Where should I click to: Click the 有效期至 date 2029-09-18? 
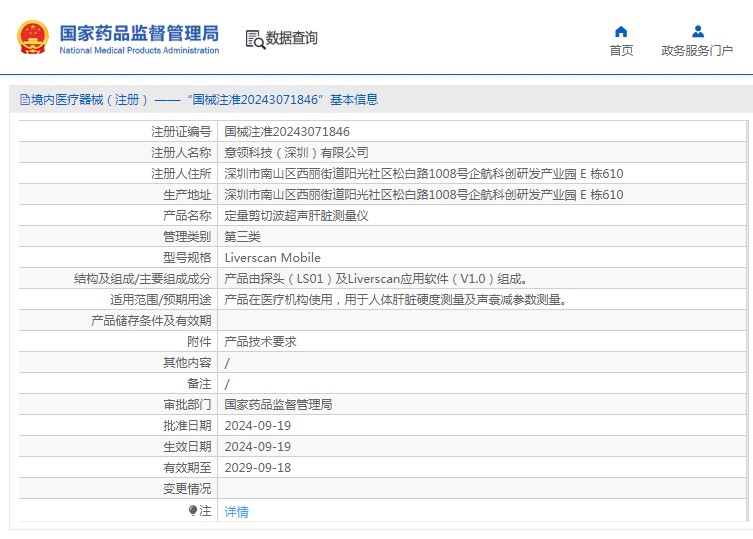point(258,468)
